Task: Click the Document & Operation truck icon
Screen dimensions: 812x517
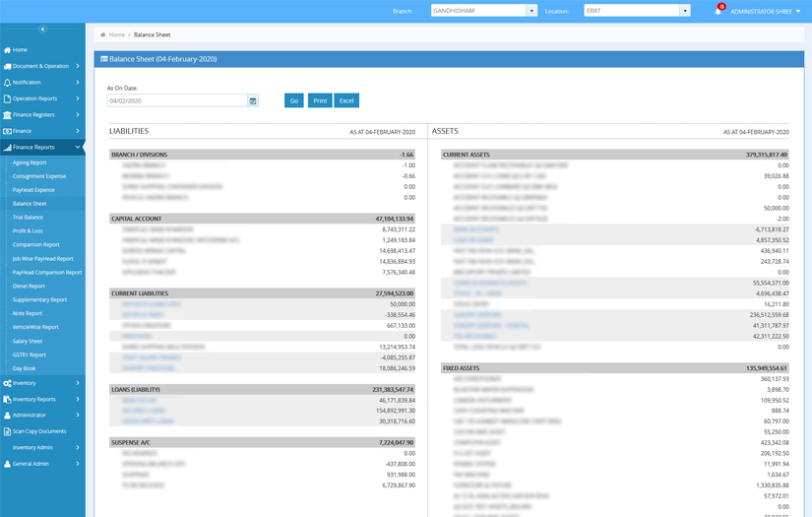Action: point(7,66)
